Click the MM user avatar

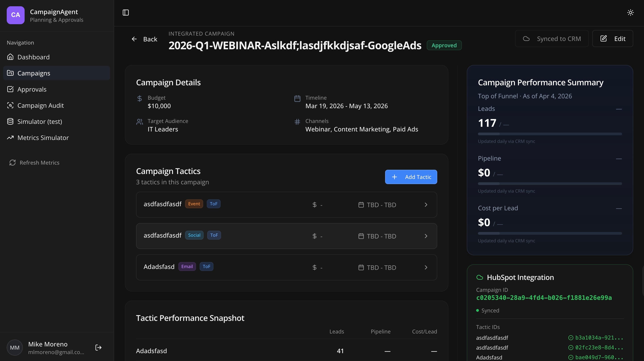click(x=15, y=348)
